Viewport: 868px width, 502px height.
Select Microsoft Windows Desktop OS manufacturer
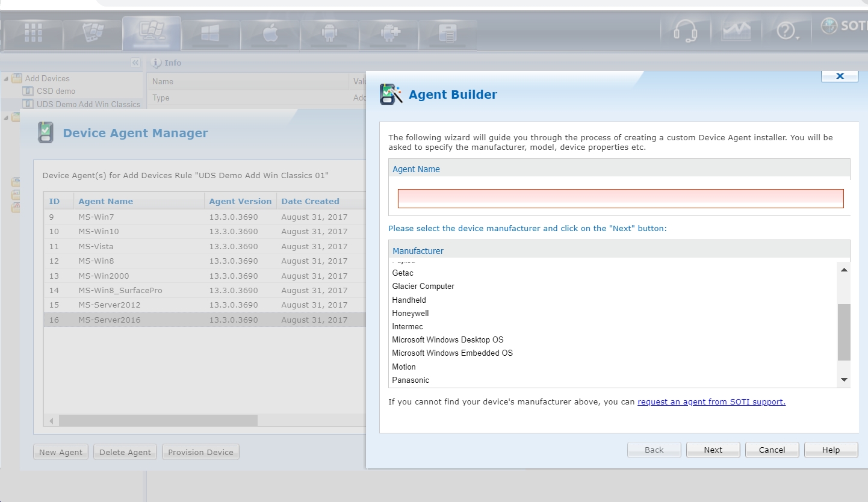pos(447,339)
